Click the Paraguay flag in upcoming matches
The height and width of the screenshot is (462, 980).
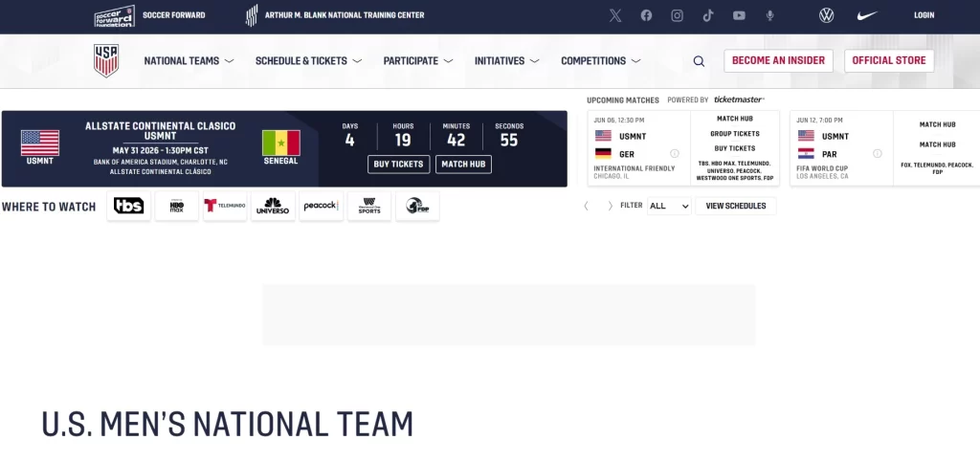806,154
